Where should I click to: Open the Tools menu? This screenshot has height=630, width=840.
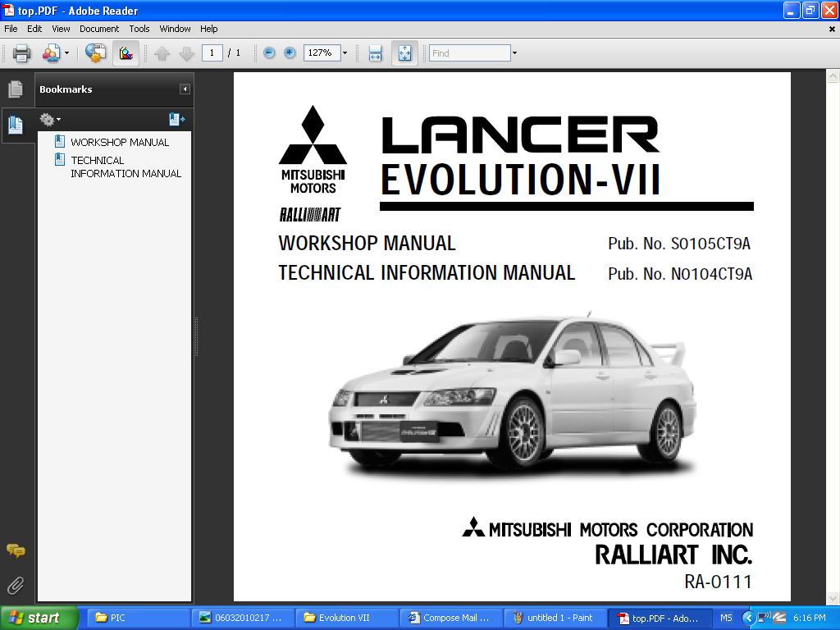tap(139, 29)
